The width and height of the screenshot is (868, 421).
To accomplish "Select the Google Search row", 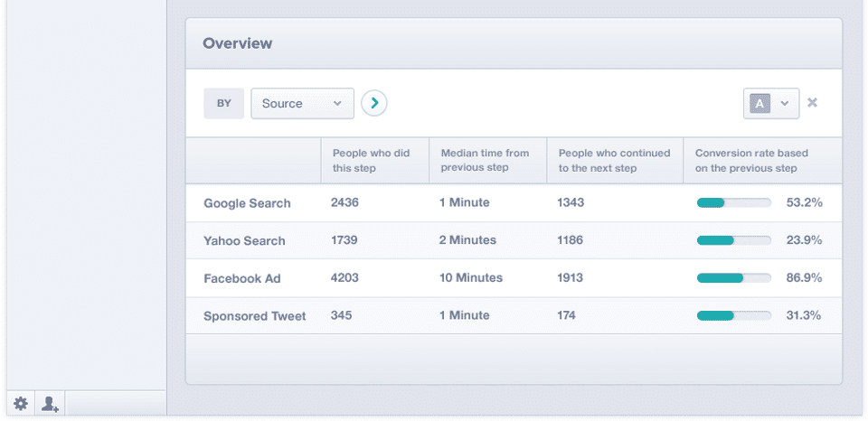I will [247, 203].
